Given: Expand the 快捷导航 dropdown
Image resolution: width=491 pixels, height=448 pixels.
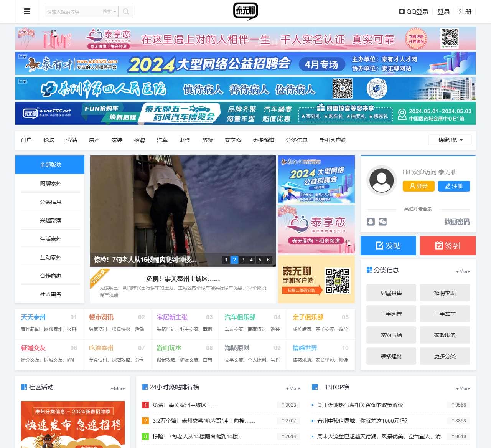Looking at the screenshot, I should [x=450, y=140].
